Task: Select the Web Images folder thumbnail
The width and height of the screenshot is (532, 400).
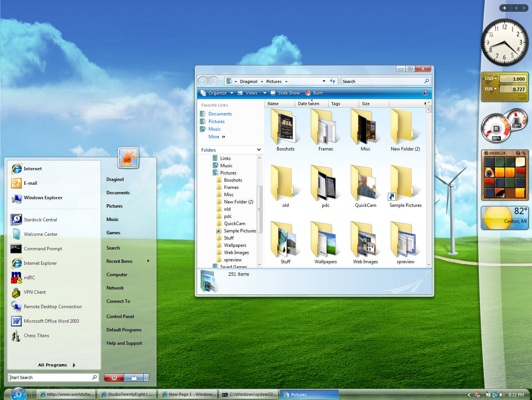Action: pos(365,243)
